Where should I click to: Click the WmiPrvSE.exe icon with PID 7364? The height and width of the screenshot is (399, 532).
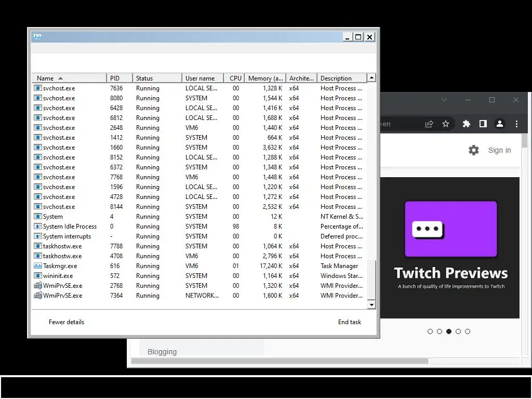click(x=37, y=295)
